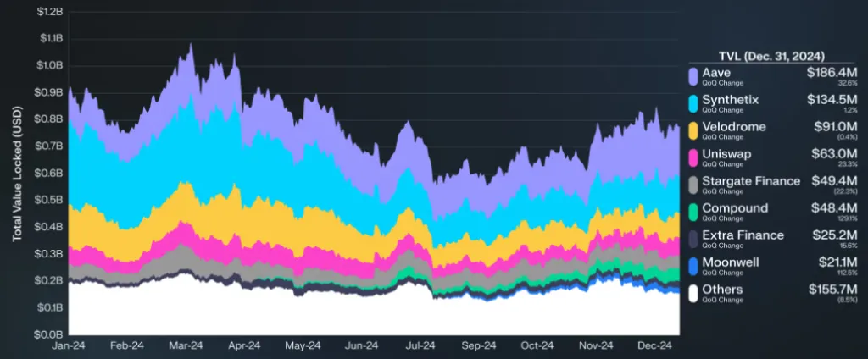Screen dimensions: 868x359
Task: Click the Mar-24 x-axis label
Action: coord(186,345)
